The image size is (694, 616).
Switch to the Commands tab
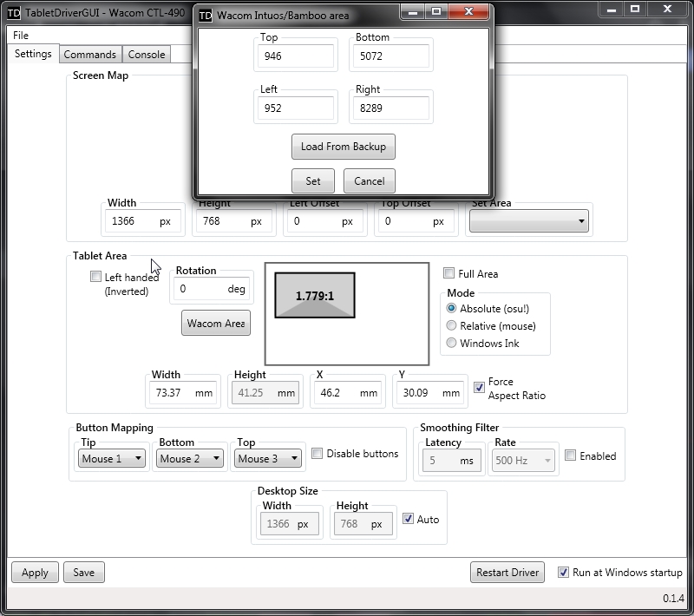click(x=90, y=55)
